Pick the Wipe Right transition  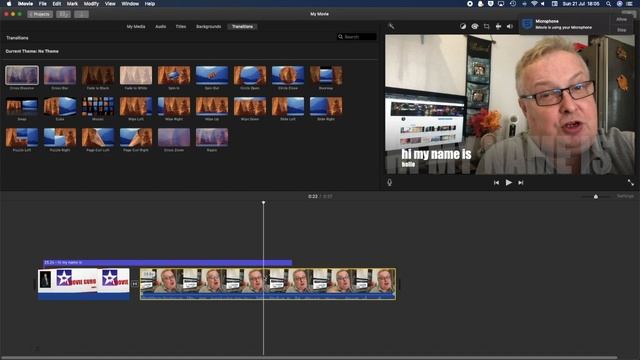tap(174, 107)
